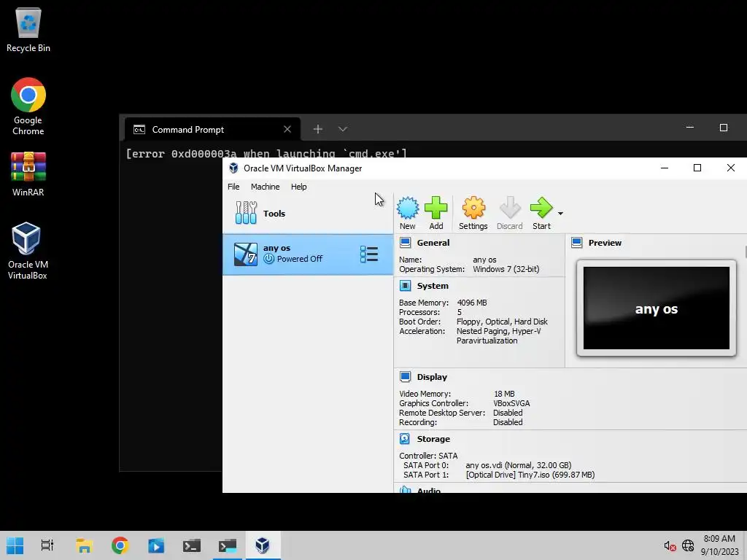Viewport: 747px width, 560px height.
Task: Click the network globe tray icon
Action: point(687,545)
